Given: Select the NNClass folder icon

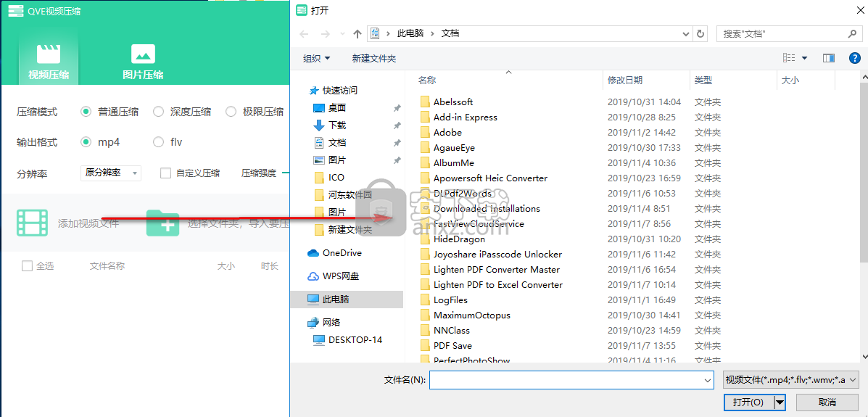Looking at the screenshot, I should (x=425, y=330).
